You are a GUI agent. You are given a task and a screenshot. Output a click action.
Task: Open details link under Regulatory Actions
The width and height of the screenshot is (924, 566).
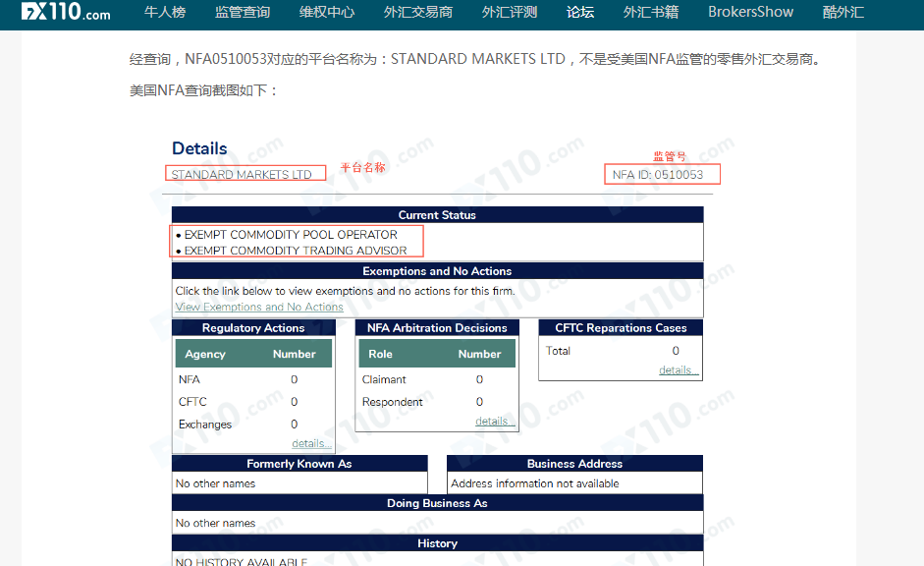(311, 443)
